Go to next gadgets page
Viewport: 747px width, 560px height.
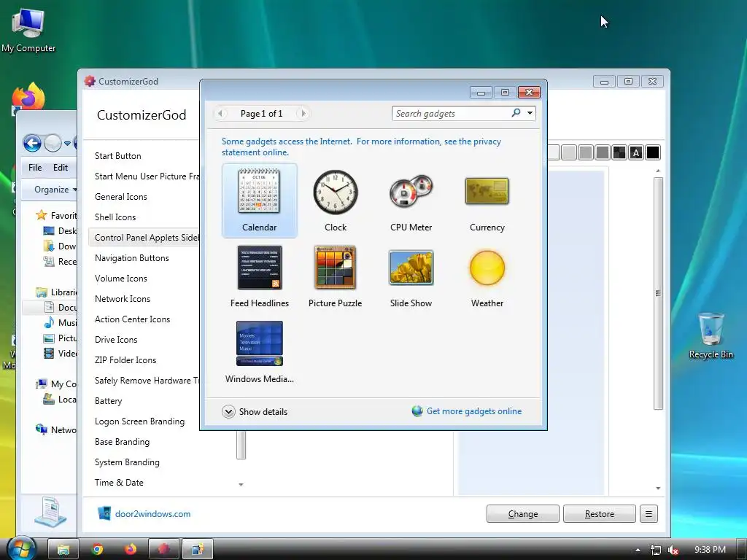303,113
